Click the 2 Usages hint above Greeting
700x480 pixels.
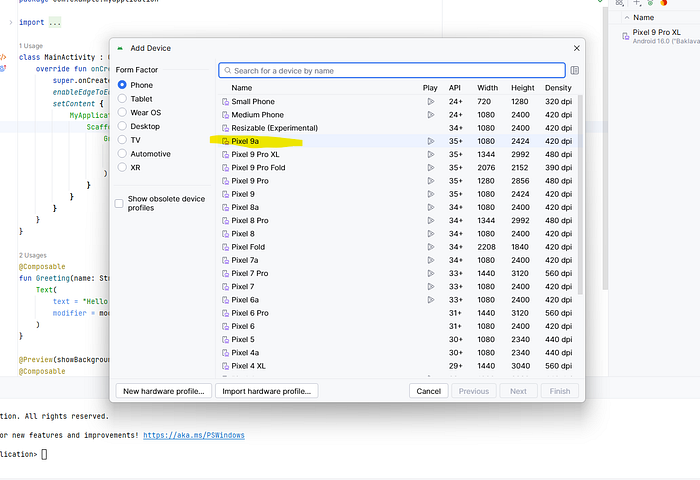[x=33, y=255]
